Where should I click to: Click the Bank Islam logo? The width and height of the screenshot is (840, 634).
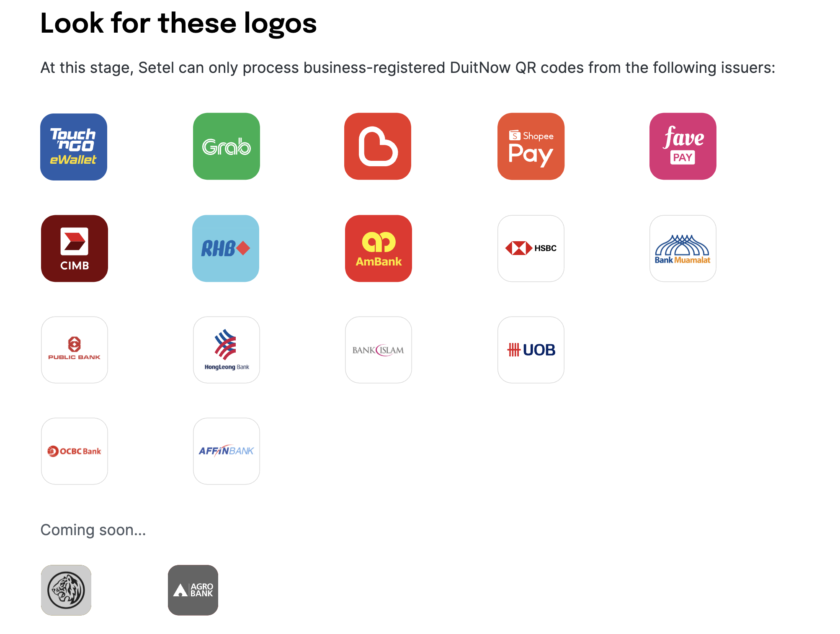[379, 350]
